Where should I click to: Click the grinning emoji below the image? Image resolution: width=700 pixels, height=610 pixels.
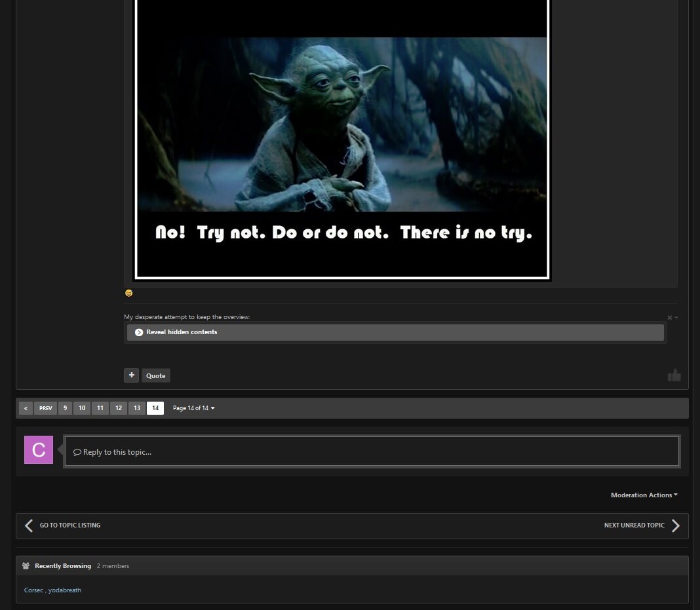pos(129,293)
